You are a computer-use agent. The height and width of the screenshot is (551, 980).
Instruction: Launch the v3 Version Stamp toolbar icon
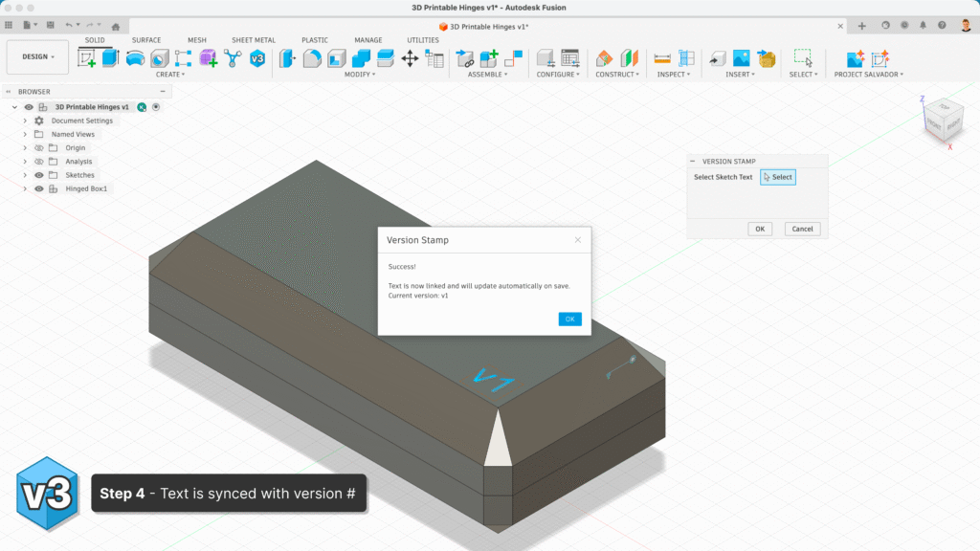pyautogui.click(x=257, y=58)
